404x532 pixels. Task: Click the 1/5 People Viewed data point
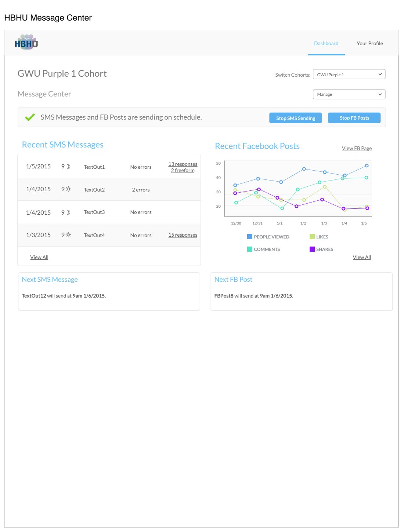[367, 166]
